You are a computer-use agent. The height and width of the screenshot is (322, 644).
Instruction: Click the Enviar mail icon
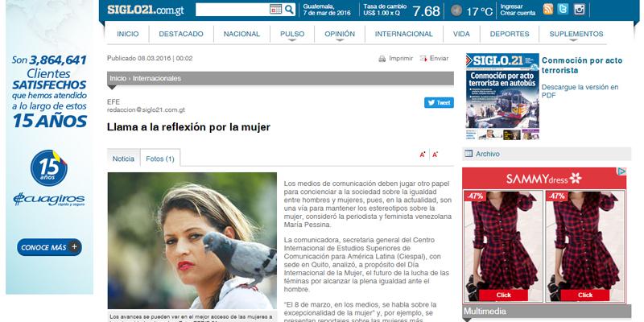click(x=423, y=59)
